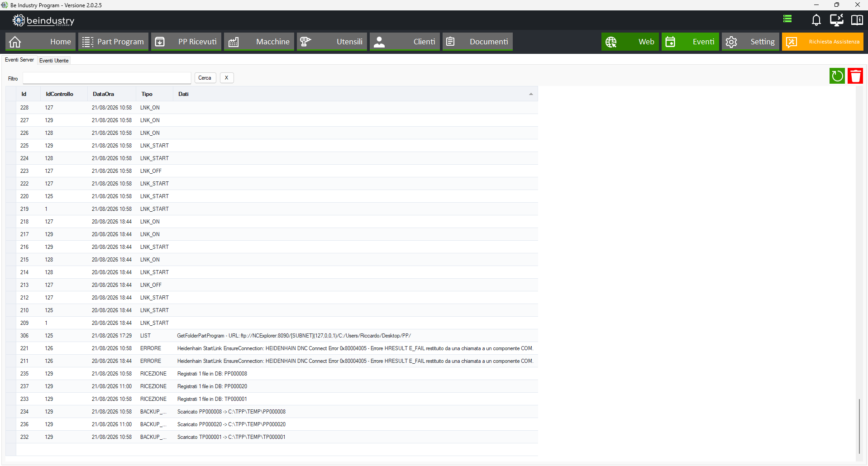This screenshot has width=868, height=466.
Task: Click the orange Richiesta Assistenza button
Action: point(822,42)
